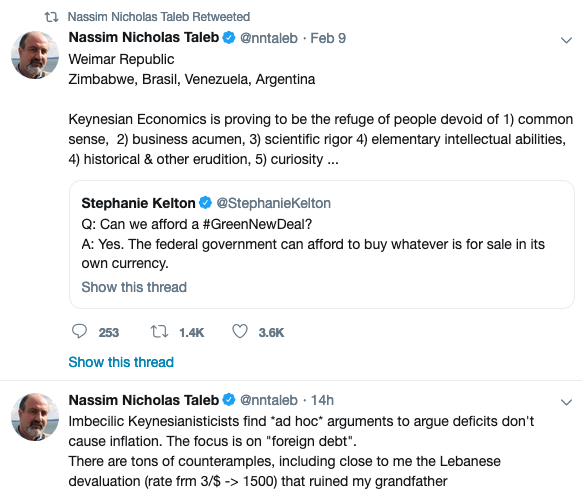The image size is (582, 501).
Task: Click Stephanie Kelton's verified badge
Action: (205, 203)
